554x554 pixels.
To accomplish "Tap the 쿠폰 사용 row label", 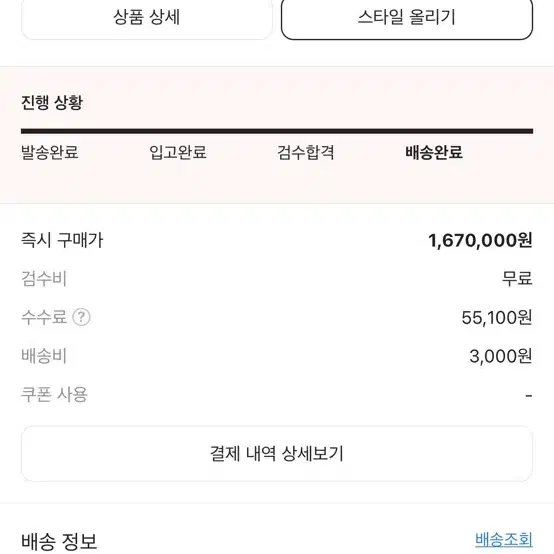I will tap(54, 394).
